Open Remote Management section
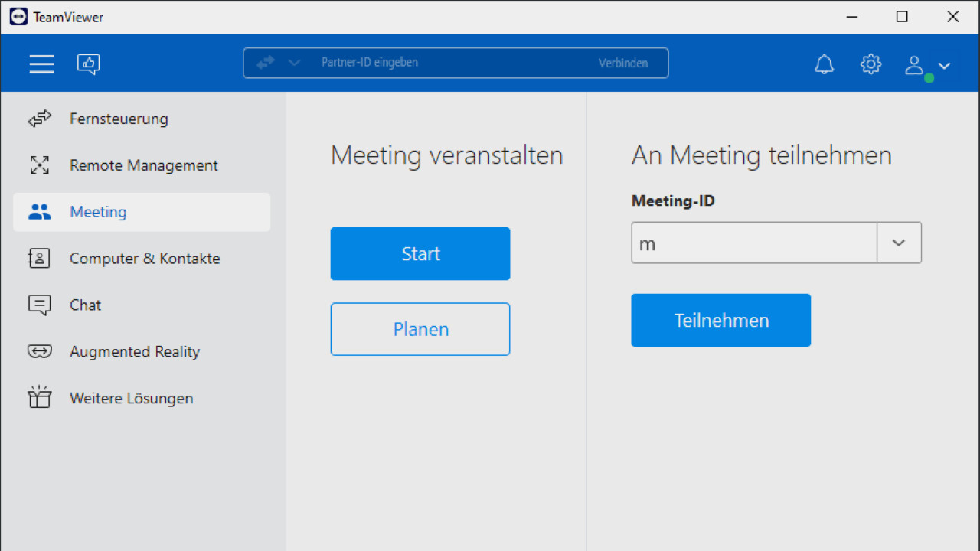Viewport: 980px width, 551px height. [x=142, y=165]
